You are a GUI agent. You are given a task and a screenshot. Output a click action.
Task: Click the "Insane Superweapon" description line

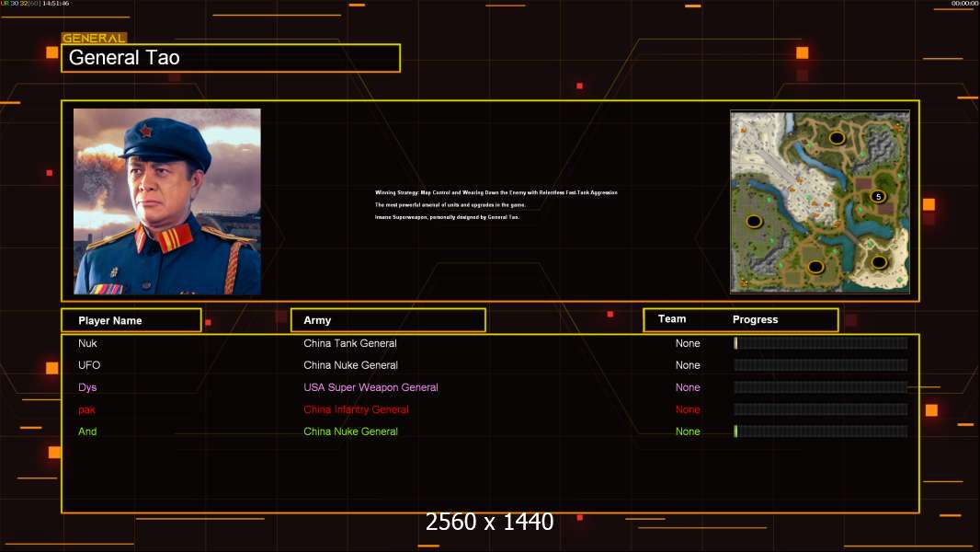coord(447,217)
